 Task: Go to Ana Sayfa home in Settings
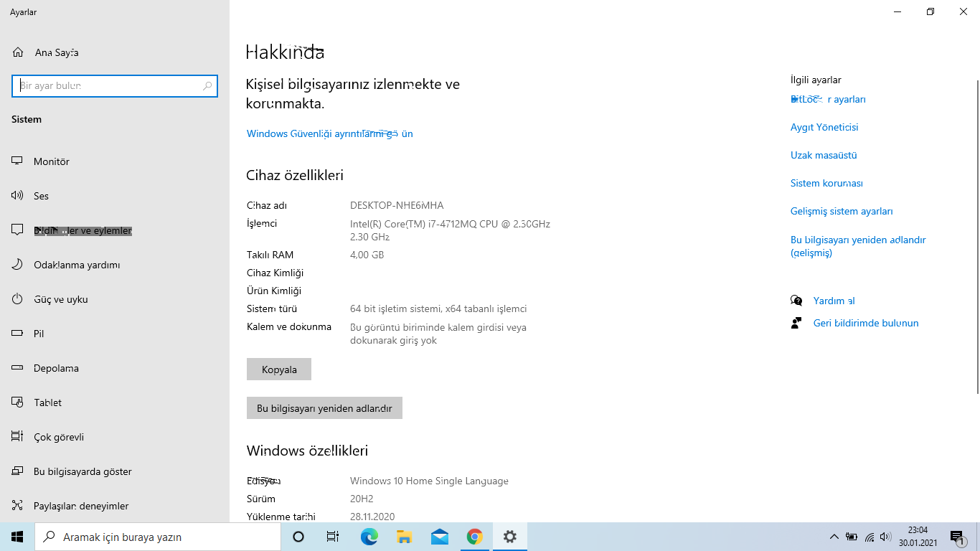click(x=46, y=52)
